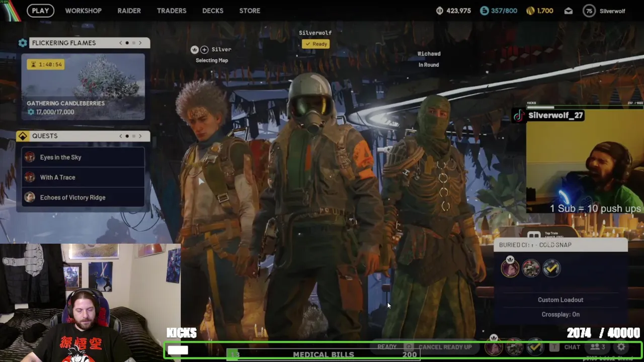Select the Silverwolf player name
644x362 pixels.
click(315, 33)
